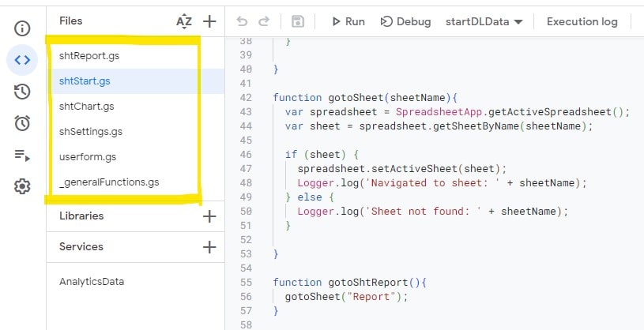The height and width of the screenshot is (330, 644).
Task: Click the Debug button
Action: pyautogui.click(x=406, y=22)
